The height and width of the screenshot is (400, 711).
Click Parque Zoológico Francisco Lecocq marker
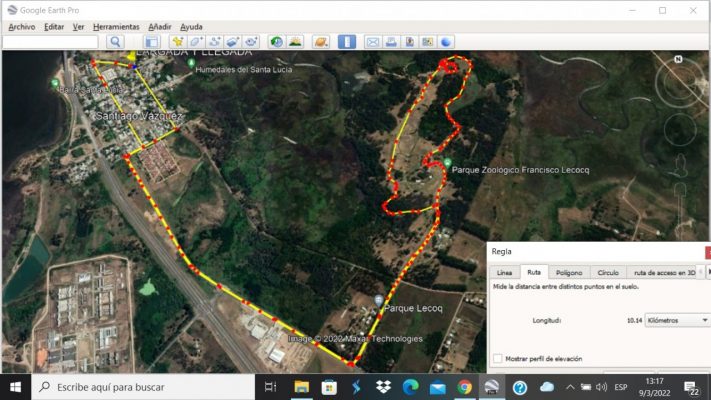[448, 163]
